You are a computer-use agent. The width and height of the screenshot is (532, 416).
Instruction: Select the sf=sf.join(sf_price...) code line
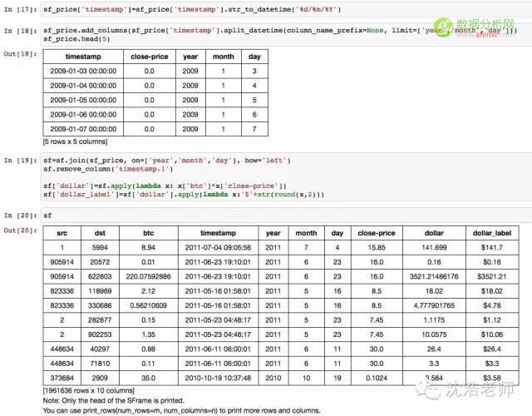[x=167, y=161]
